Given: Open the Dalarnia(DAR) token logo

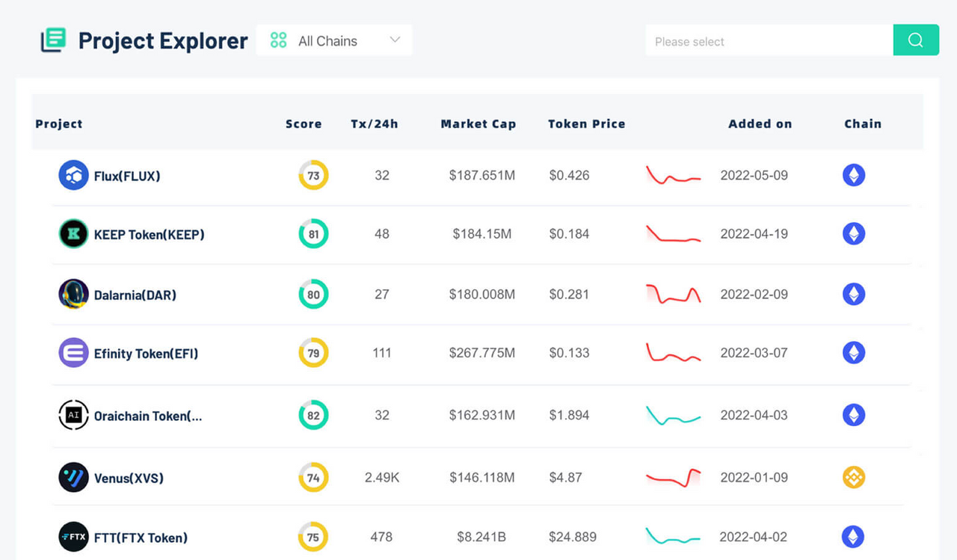Looking at the screenshot, I should tap(73, 295).
